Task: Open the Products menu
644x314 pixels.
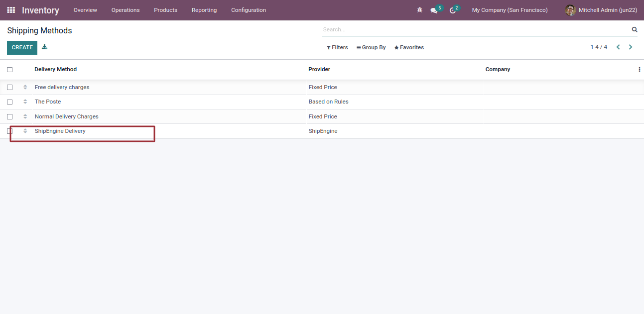Action: pyautogui.click(x=165, y=10)
